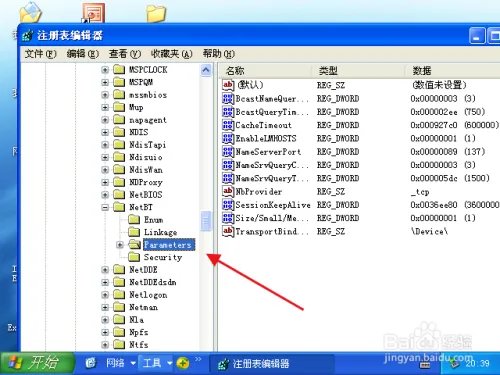Image resolution: width=500 pixels, height=375 pixels.
Task: Select the NameSrvQueryC value name
Action: [x=272, y=165]
